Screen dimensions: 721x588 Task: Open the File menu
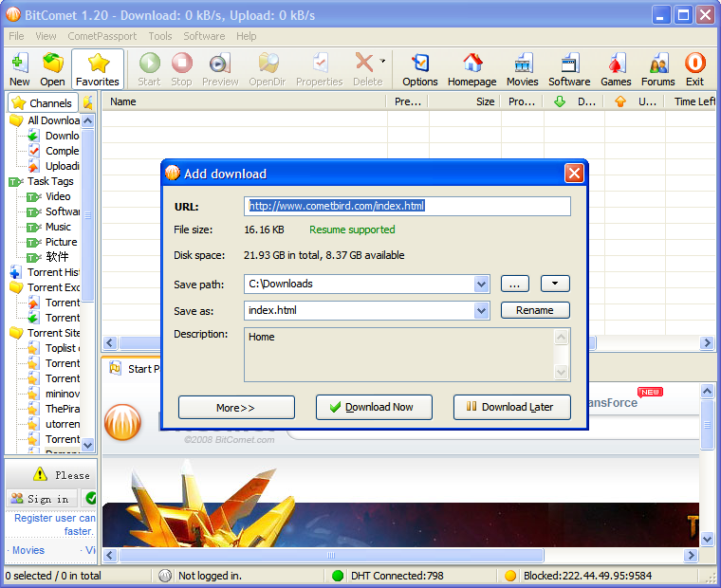(16, 36)
